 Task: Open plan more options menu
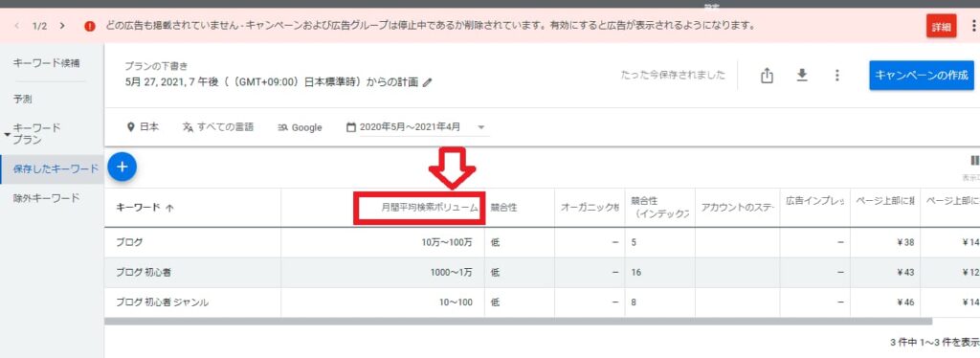click(836, 76)
